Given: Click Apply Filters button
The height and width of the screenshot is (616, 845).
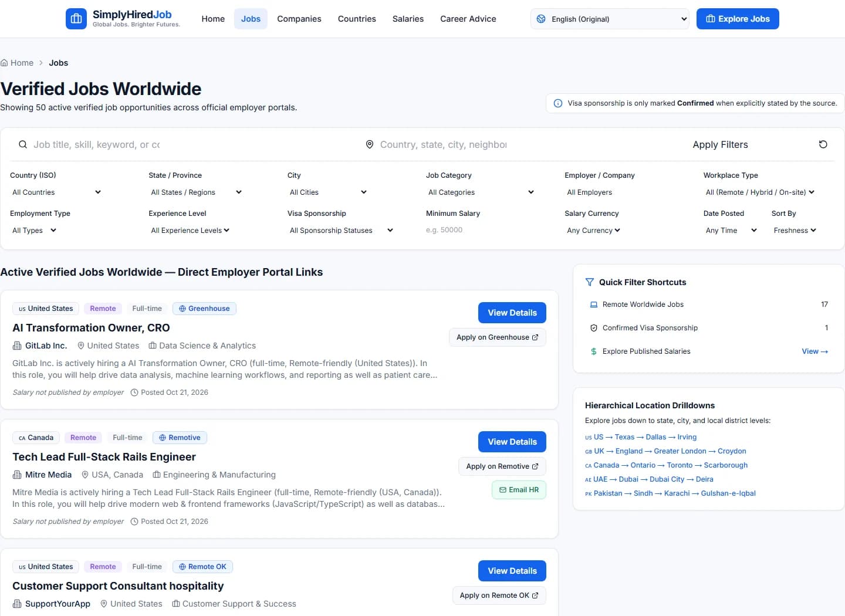Looking at the screenshot, I should coord(720,144).
